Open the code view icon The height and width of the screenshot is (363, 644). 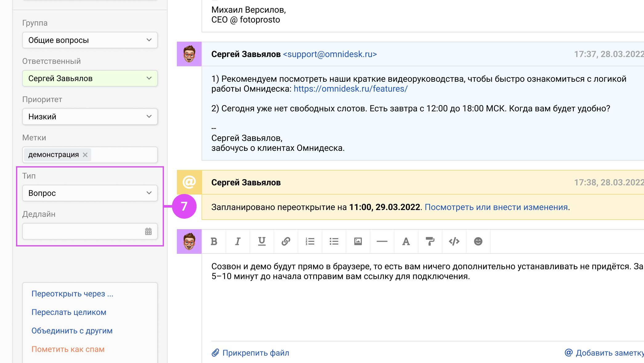point(454,241)
